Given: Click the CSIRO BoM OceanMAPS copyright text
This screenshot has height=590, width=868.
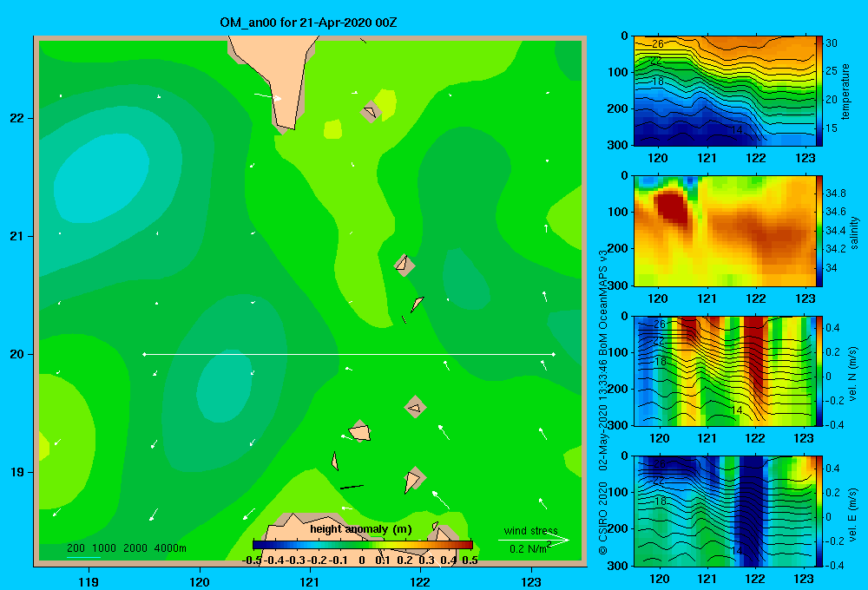Looking at the screenshot, I should click(x=603, y=402).
